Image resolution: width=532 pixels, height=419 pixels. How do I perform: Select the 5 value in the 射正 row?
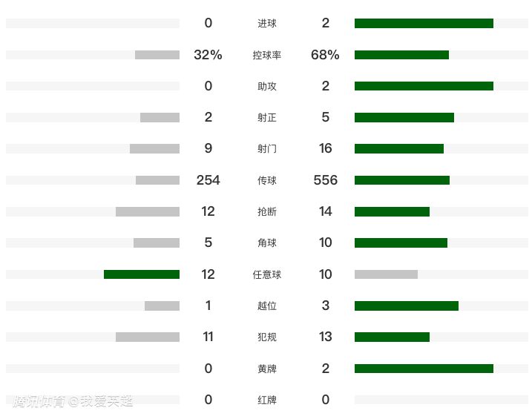326,117
